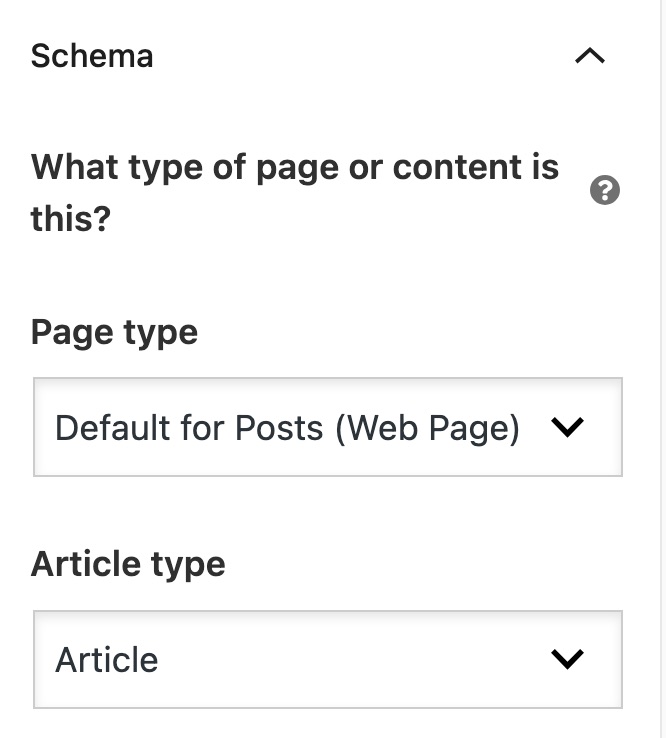
Task: Collapse the Schema panel with the chevron
Action: (x=590, y=56)
